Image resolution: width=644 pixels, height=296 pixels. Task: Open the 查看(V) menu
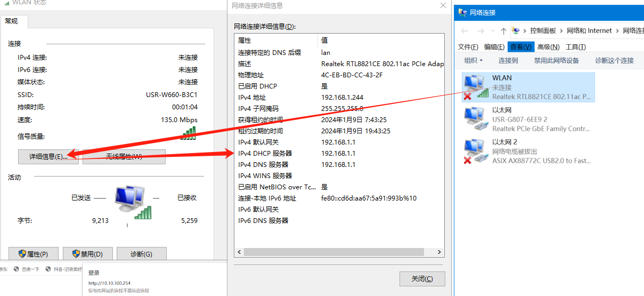[x=520, y=47]
